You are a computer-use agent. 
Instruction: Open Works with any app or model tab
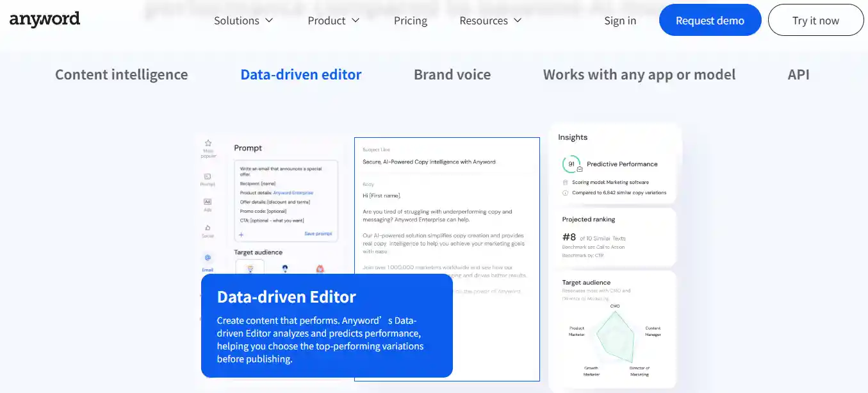pos(639,74)
